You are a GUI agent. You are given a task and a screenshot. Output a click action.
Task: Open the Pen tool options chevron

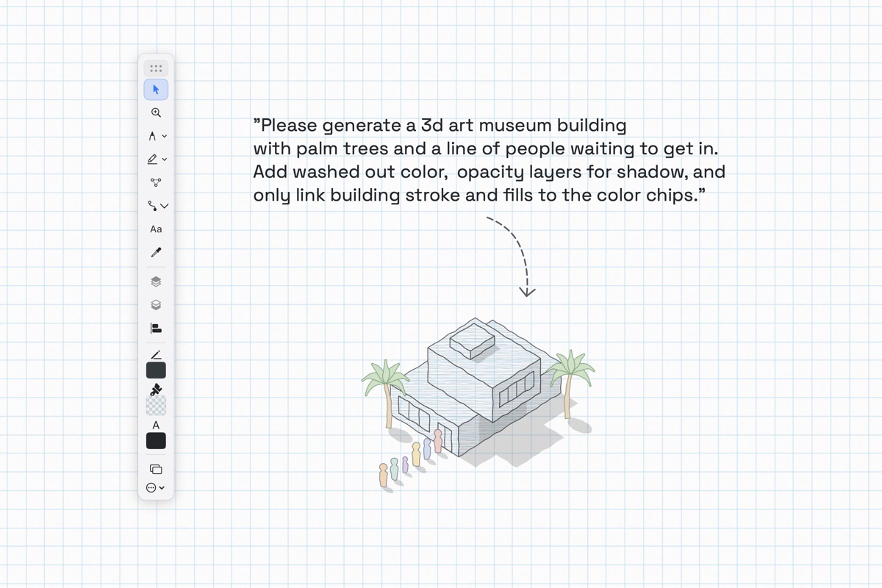165,136
